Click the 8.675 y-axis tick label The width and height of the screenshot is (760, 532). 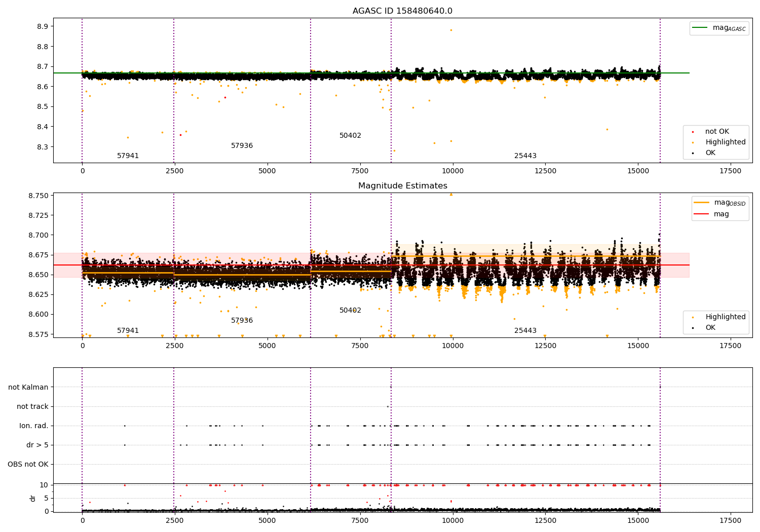click(x=37, y=255)
